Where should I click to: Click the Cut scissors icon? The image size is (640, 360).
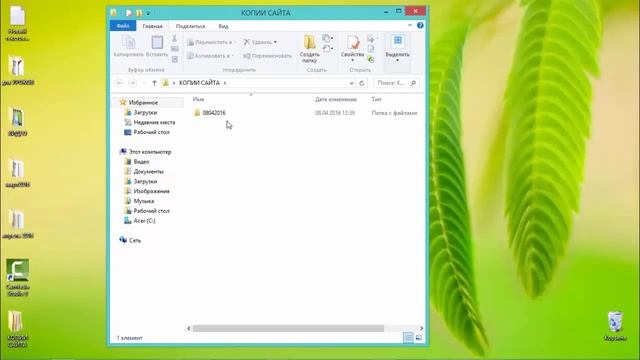pyautogui.click(x=174, y=38)
